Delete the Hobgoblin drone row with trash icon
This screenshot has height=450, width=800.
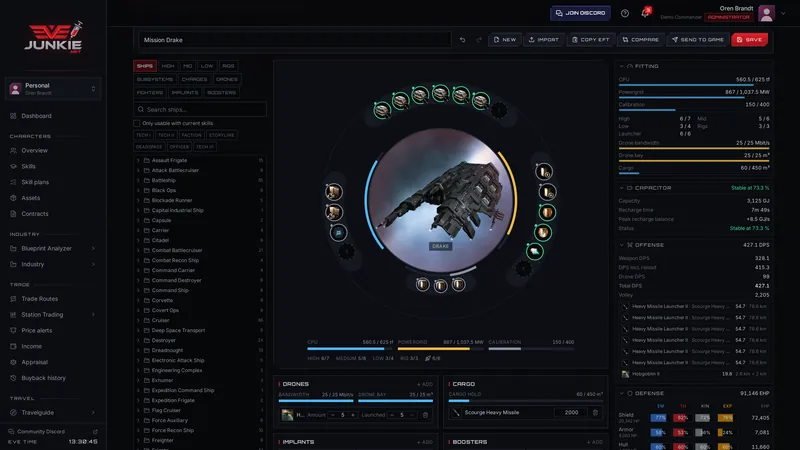click(426, 415)
